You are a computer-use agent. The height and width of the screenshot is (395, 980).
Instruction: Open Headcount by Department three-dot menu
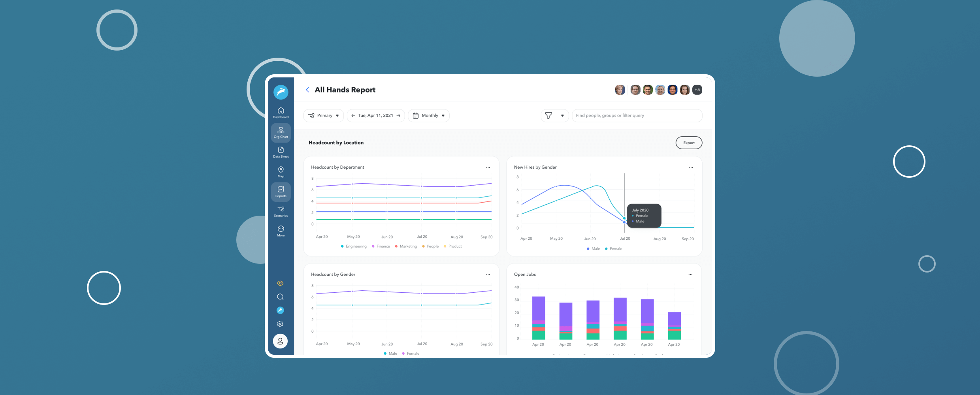pyautogui.click(x=488, y=167)
